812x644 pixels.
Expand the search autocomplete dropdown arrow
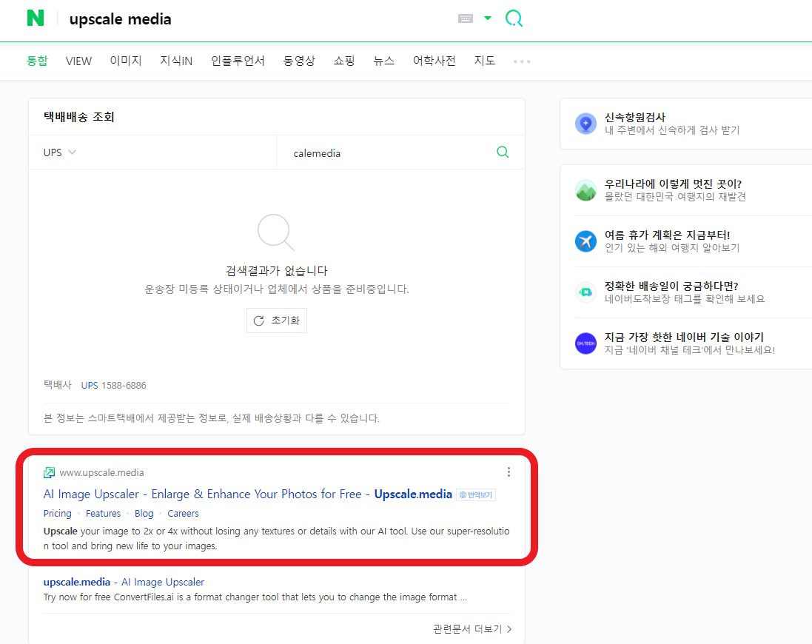pos(487,18)
